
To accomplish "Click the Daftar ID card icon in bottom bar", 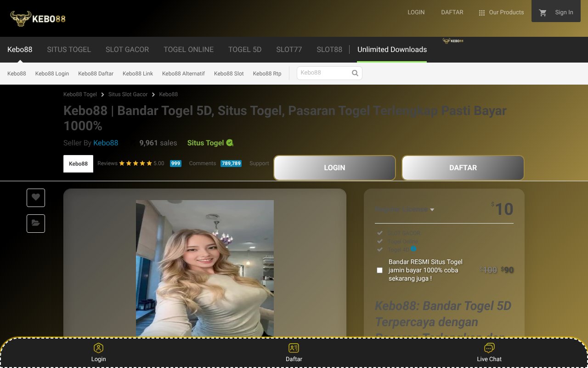I will click(x=294, y=348).
